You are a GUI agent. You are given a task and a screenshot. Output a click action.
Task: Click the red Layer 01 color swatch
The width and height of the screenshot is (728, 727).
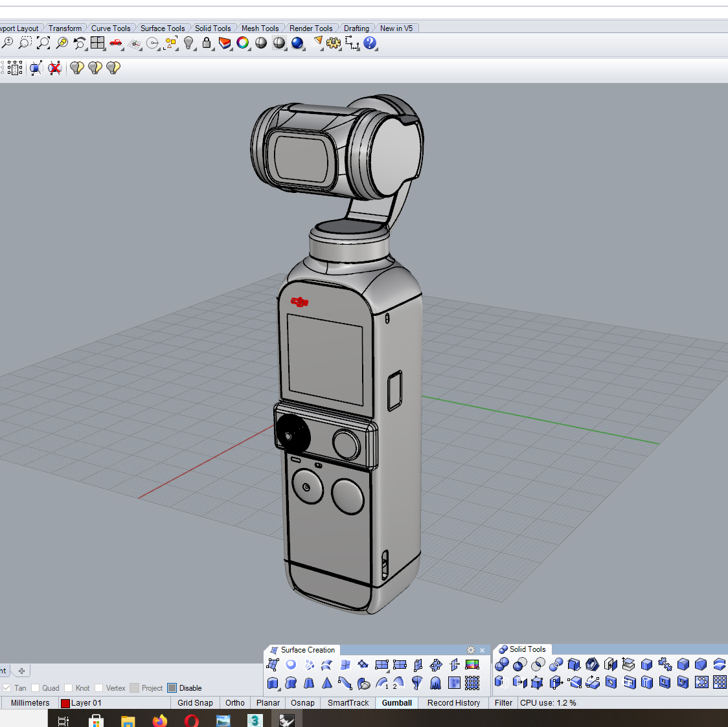pos(65,704)
